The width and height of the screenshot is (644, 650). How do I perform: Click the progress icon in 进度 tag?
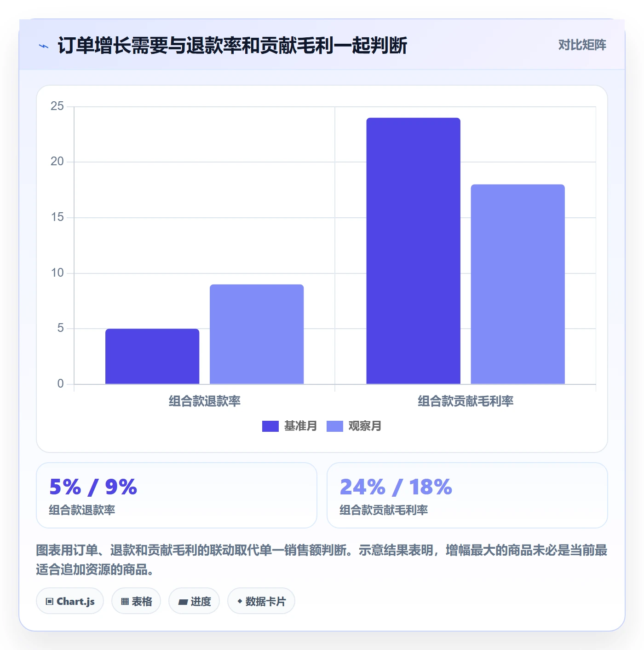(183, 602)
